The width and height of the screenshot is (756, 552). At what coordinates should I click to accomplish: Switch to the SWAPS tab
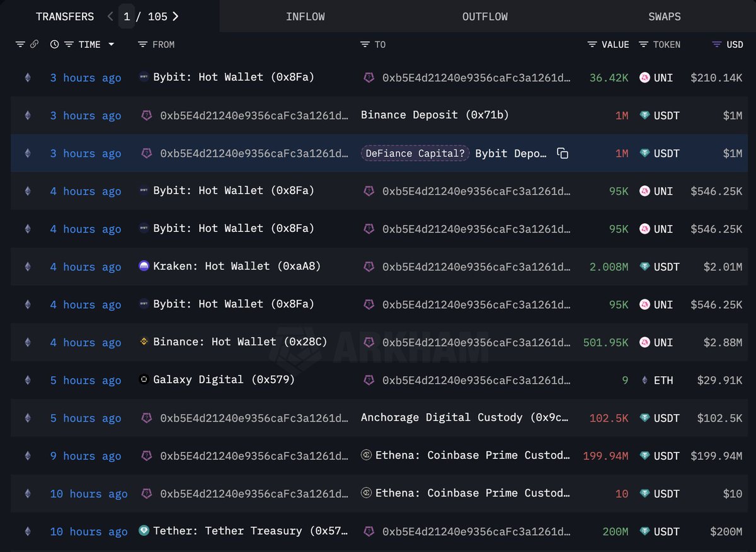tap(664, 17)
